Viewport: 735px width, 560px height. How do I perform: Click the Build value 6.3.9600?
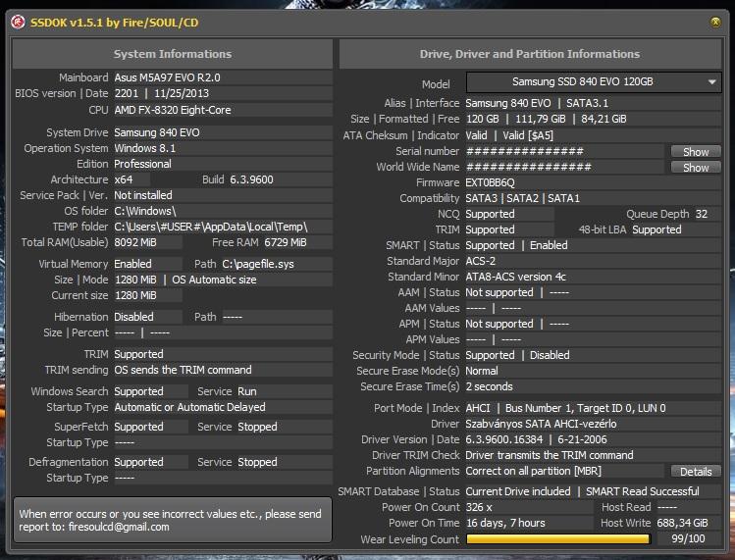[x=252, y=179]
